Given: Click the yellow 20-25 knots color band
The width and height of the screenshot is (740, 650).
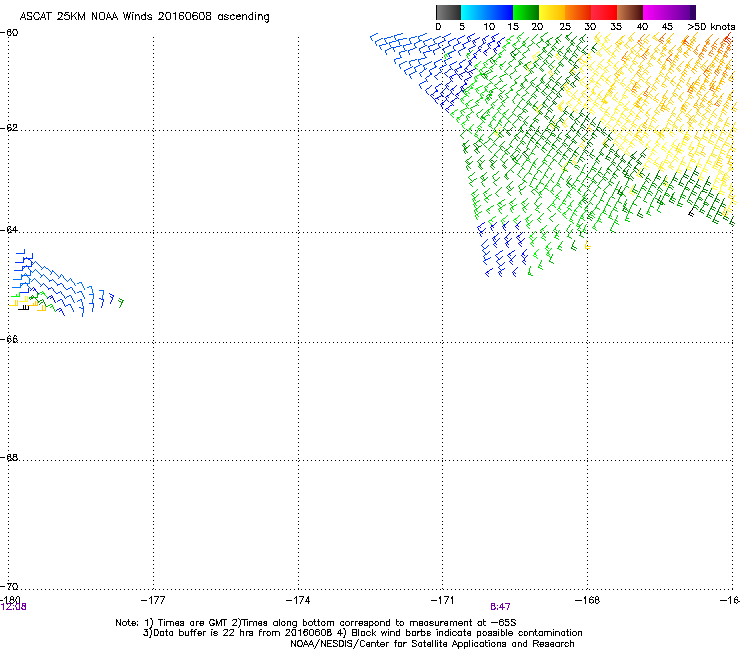Looking at the screenshot, I should [552, 12].
